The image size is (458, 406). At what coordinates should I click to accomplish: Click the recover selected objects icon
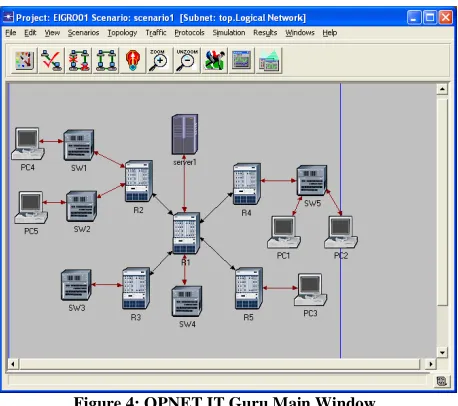[106, 60]
